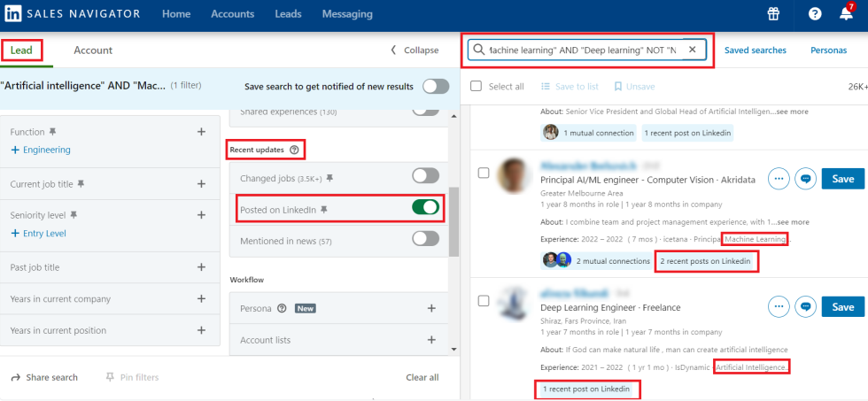868x401 pixels.
Task: Expand the Seniority level filter
Action: tap(201, 214)
